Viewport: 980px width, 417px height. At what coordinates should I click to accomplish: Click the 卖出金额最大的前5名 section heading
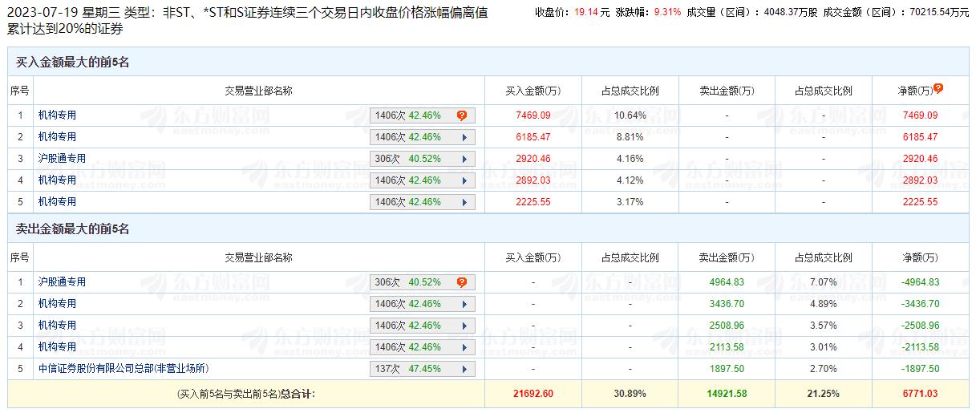coord(73,229)
